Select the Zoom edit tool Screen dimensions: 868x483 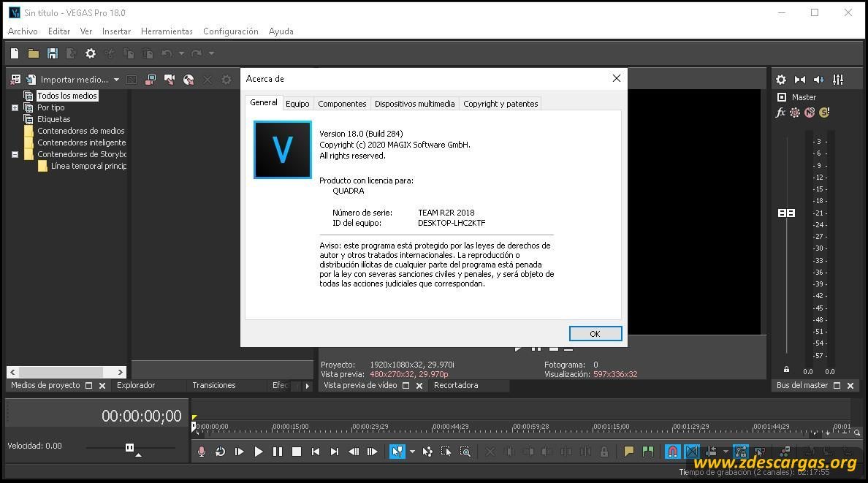(x=465, y=452)
